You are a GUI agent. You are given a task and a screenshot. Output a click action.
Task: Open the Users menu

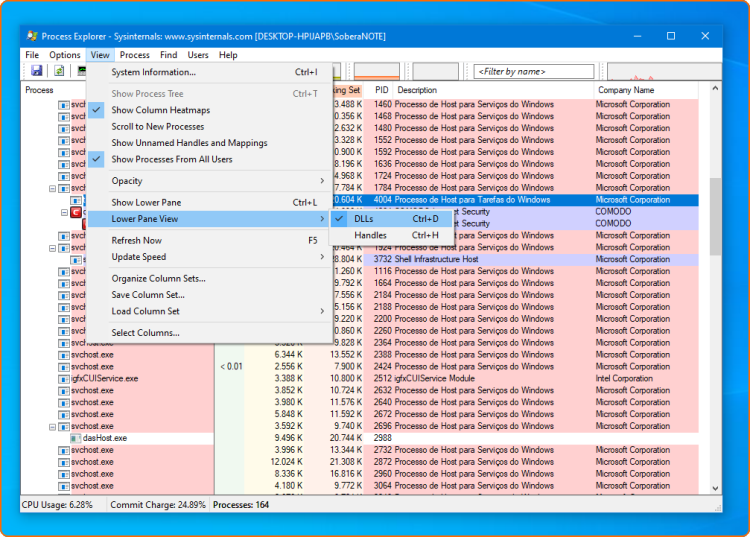click(198, 55)
